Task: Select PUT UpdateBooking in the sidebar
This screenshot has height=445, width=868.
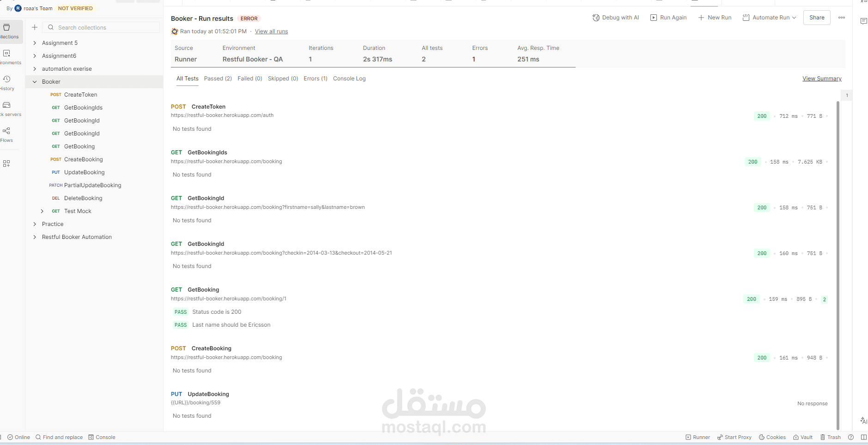Action: point(94,172)
